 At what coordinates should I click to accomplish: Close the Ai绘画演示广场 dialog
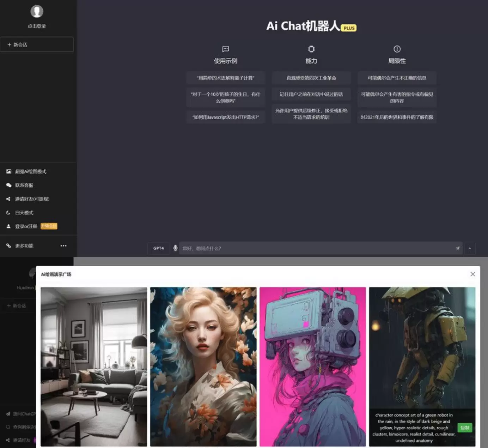[473, 274]
